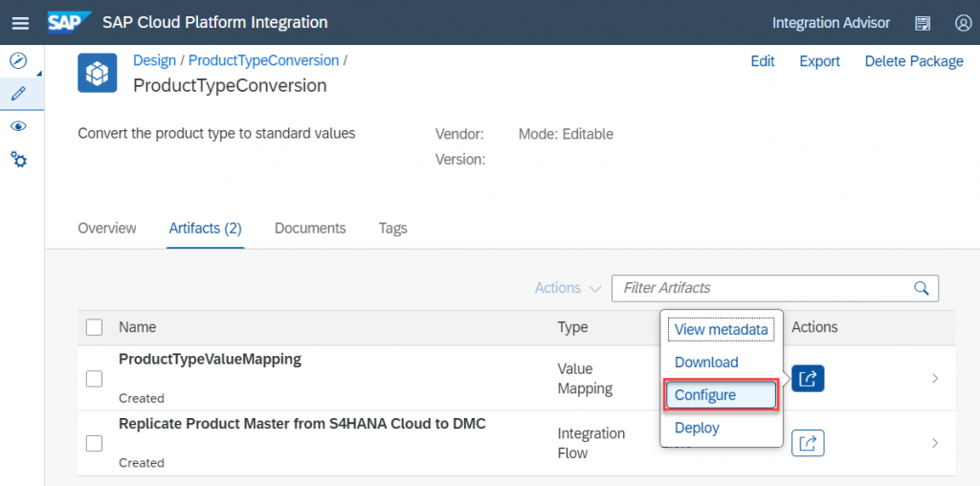Viewport: 980px width, 486px height.
Task: Open ProductTypeValueMapping artifact name
Action: click(x=210, y=359)
